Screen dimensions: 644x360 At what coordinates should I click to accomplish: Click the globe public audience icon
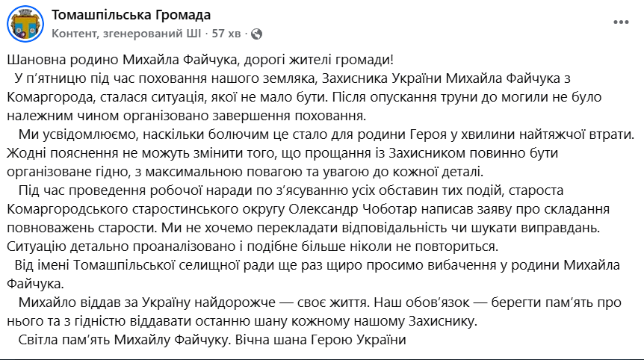click(257, 34)
